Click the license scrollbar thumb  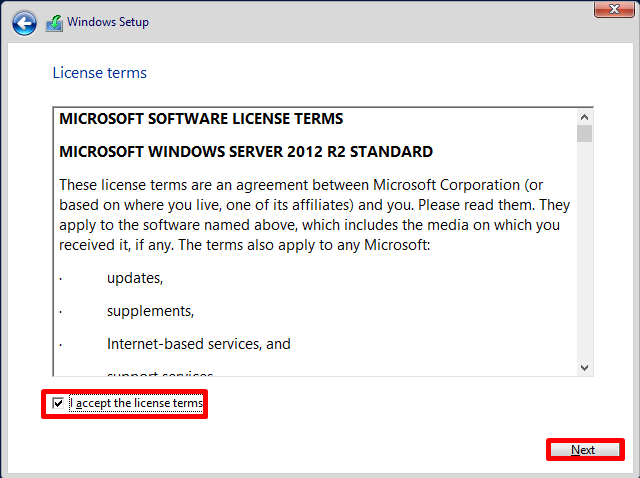(584, 133)
